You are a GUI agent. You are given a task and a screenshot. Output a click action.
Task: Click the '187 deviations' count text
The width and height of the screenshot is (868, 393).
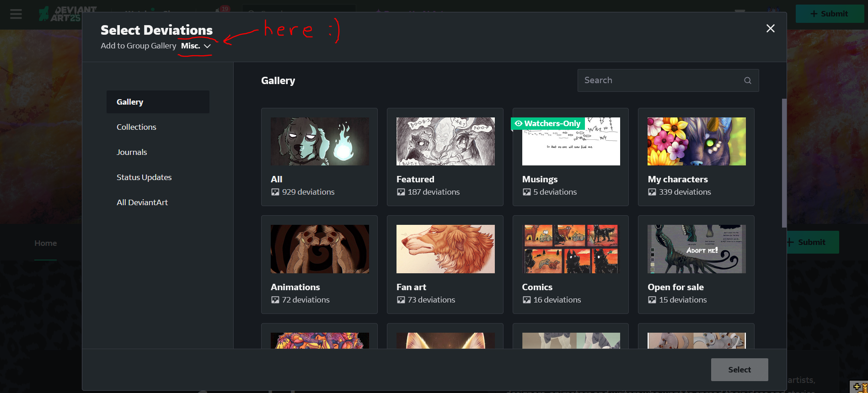(434, 192)
